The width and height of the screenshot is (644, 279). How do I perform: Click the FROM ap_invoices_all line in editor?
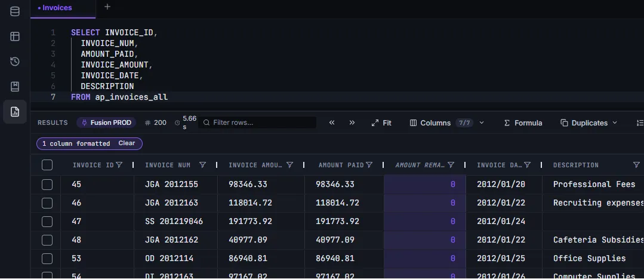(x=119, y=97)
